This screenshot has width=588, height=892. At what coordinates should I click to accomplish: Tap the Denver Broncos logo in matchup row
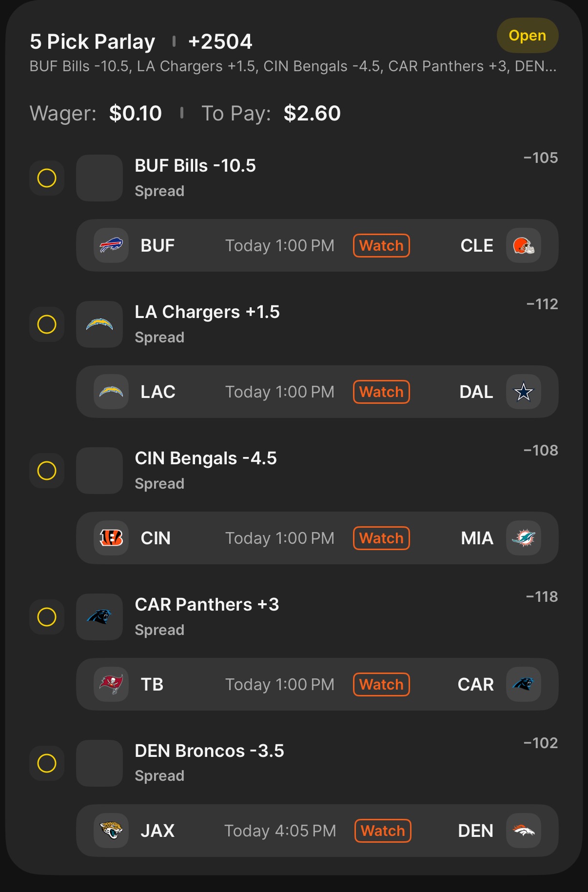[x=523, y=831]
